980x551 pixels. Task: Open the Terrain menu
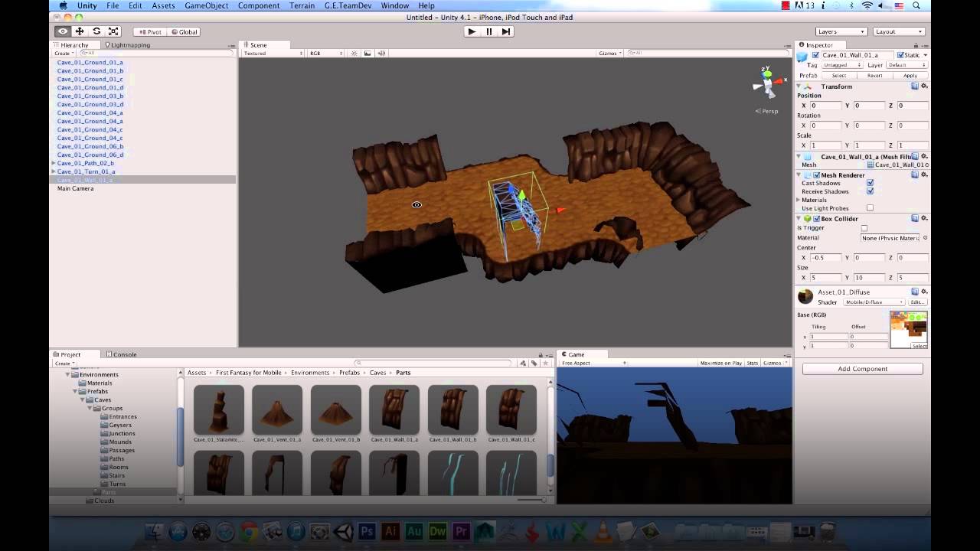(x=302, y=5)
